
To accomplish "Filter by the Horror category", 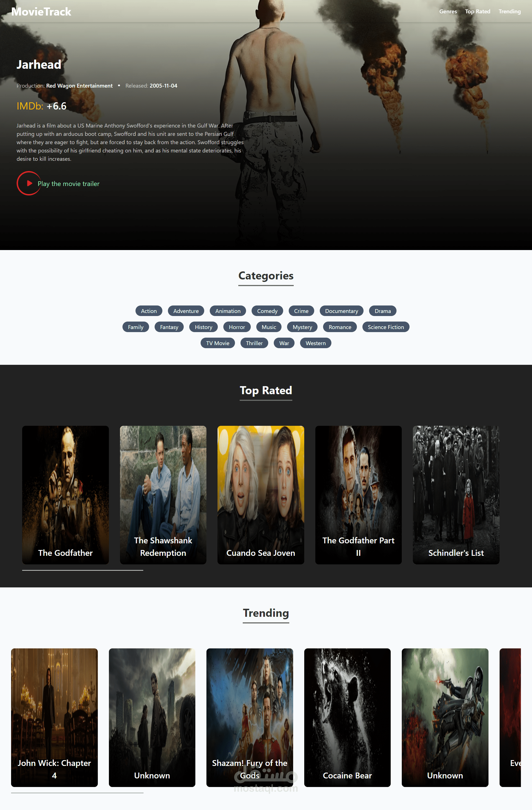I will click(237, 327).
